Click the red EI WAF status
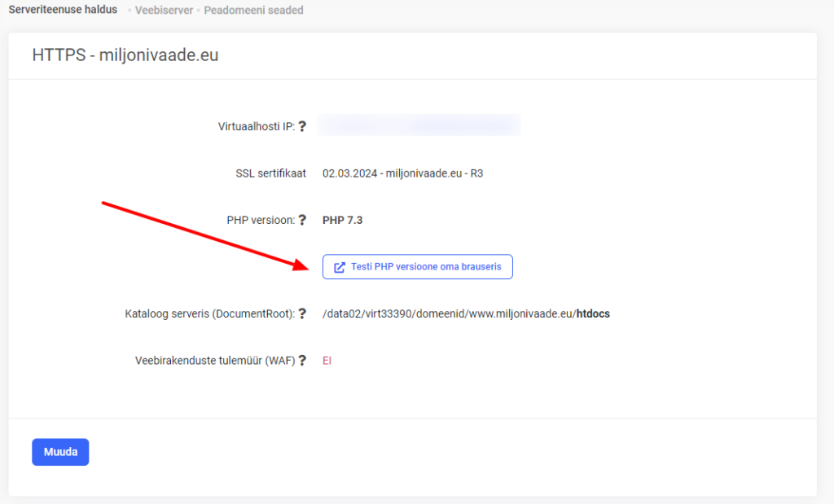This screenshot has width=834, height=504. click(x=327, y=361)
